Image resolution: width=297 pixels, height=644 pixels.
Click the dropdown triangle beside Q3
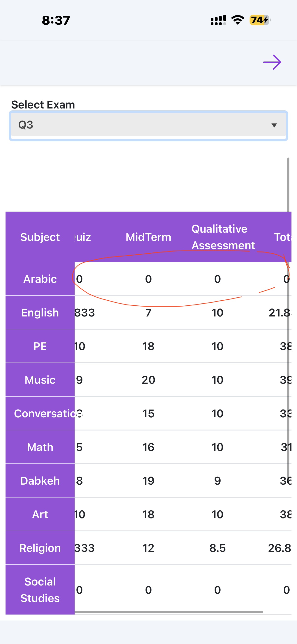pyautogui.click(x=274, y=125)
